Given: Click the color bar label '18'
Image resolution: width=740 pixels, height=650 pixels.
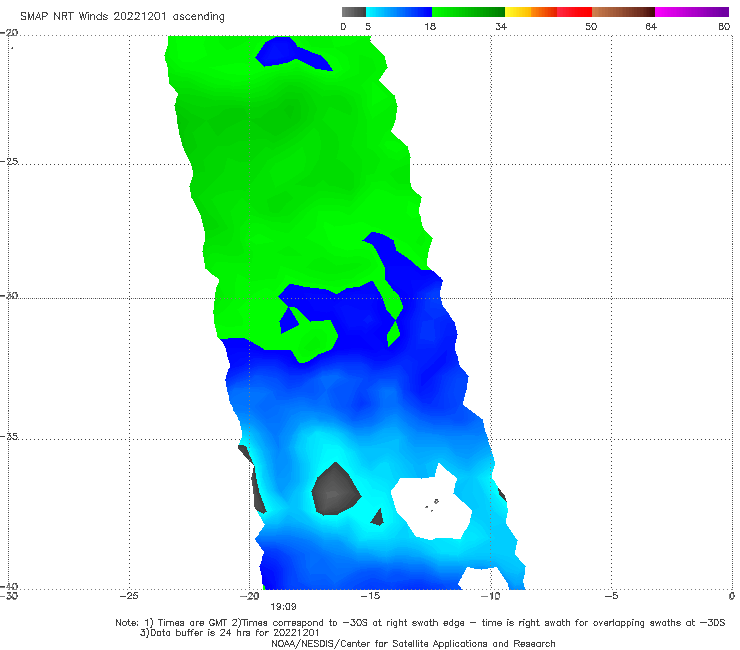Looking at the screenshot, I should [x=430, y=27].
